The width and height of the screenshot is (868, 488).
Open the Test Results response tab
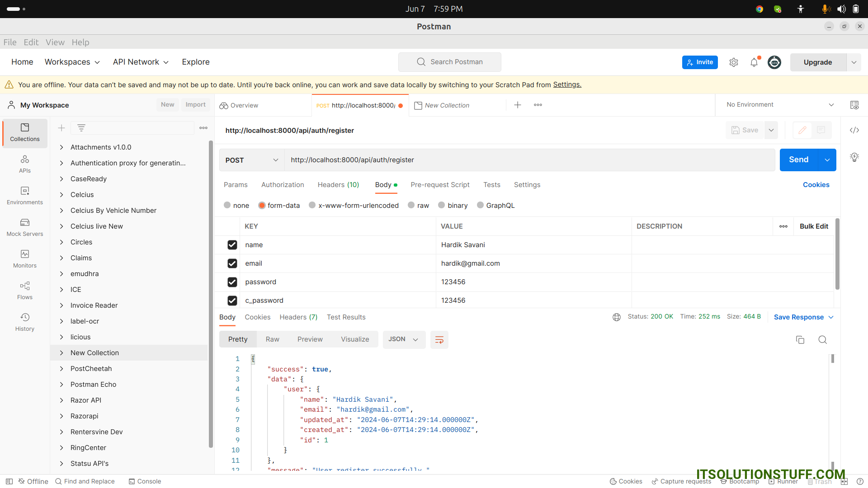point(346,317)
